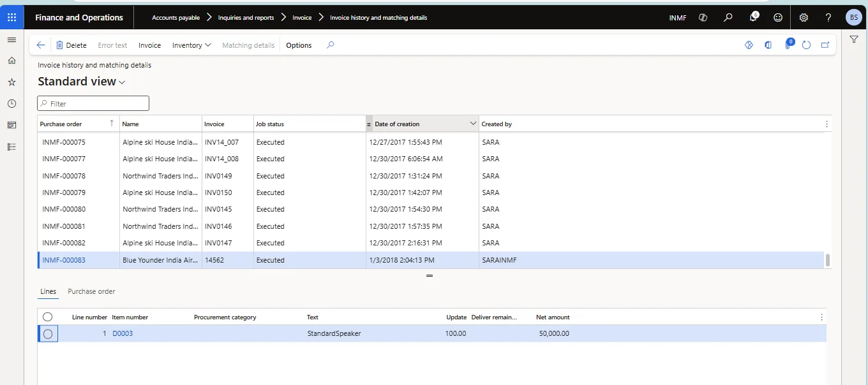The width and height of the screenshot is (868, 385).
Task: Open the Date of creation column dropdown
Action: coord(473,124)
